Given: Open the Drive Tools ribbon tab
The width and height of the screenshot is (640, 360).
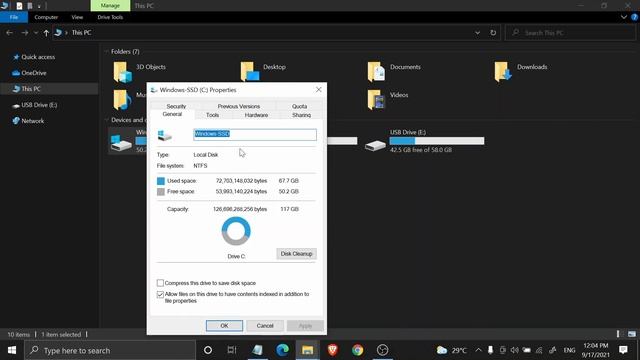Looking at the screenshot, I should point(110,17).
